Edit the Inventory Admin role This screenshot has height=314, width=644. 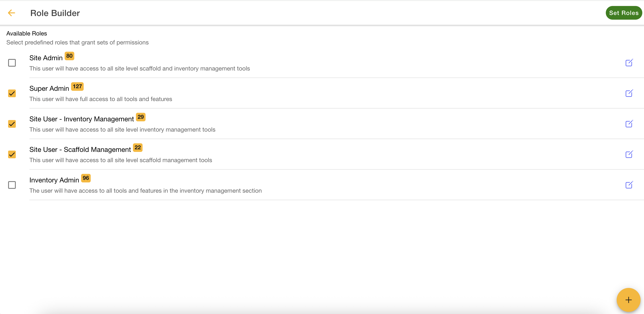[x=629, y=185]
